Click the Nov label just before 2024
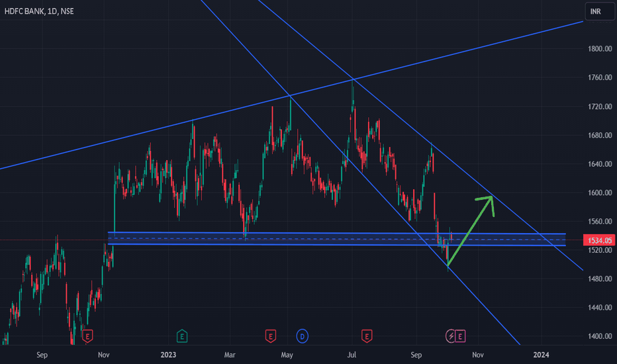 478,355
